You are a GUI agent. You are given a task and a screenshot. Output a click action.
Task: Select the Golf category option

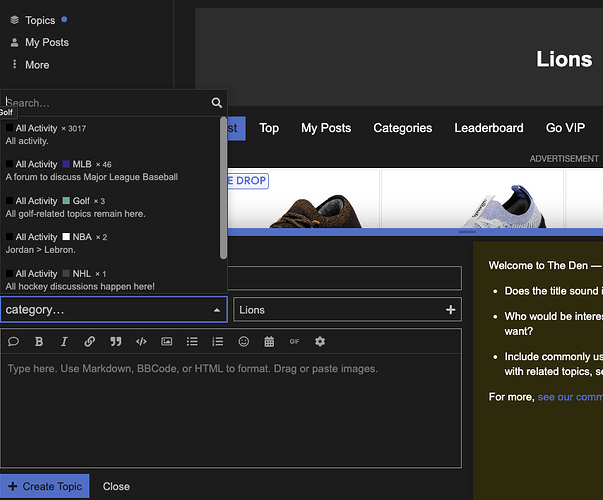[112, 207]
